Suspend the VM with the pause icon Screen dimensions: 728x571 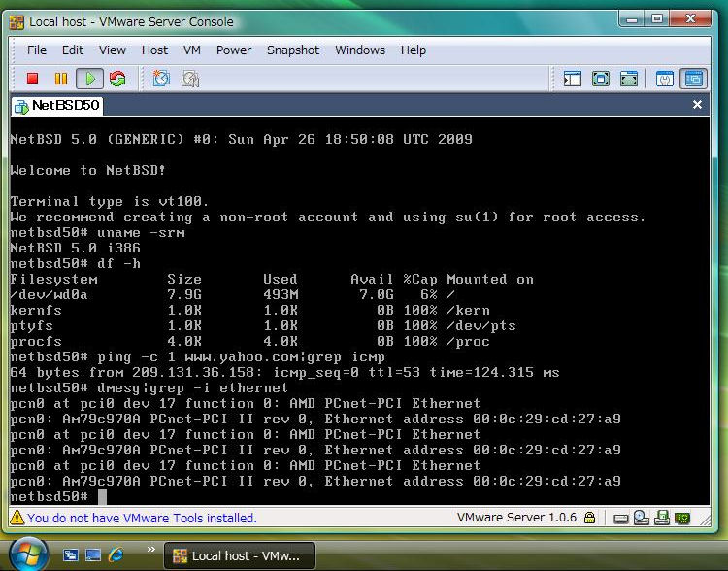click(61, 79)
